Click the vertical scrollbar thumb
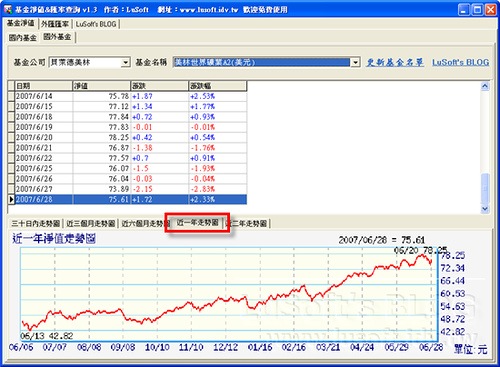 click(485, 188)
